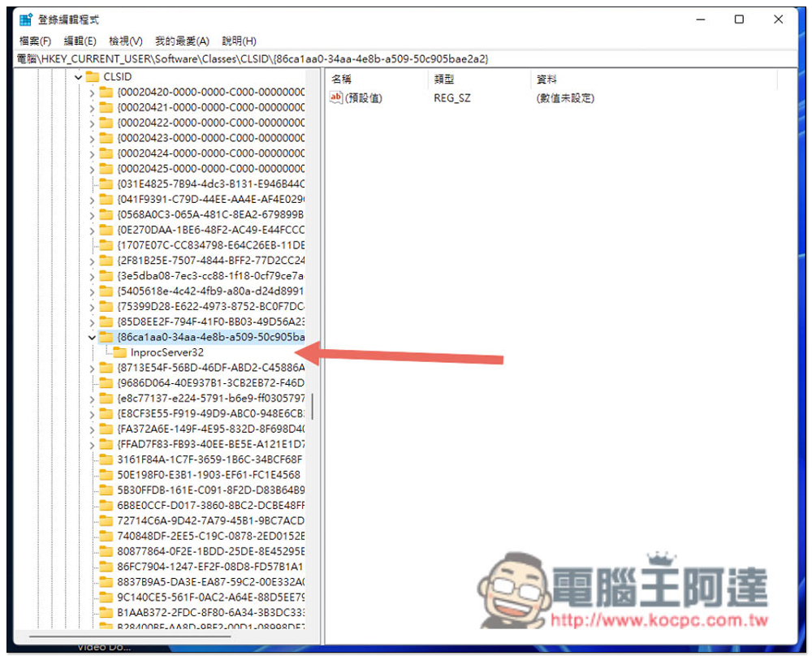Click the (數值未設定) data cell
Viewport: 812px width, 660px height.
point(565,98)
